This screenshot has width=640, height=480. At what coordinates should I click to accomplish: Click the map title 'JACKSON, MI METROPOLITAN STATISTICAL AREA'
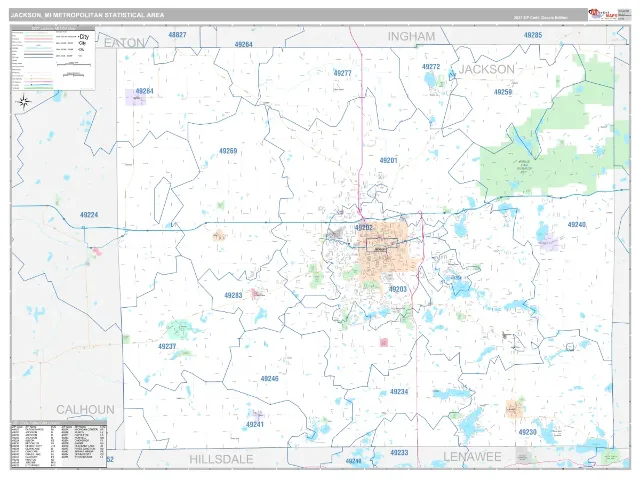(87, 15)
